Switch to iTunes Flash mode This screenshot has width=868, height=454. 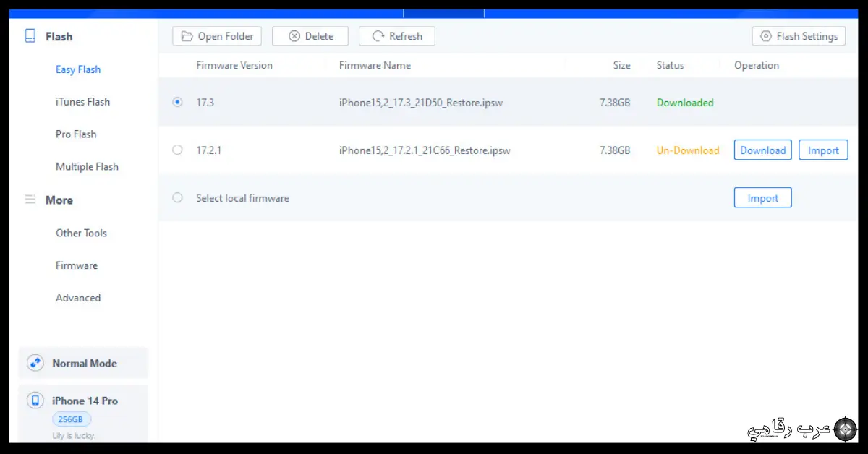click(x=82, y=101)
